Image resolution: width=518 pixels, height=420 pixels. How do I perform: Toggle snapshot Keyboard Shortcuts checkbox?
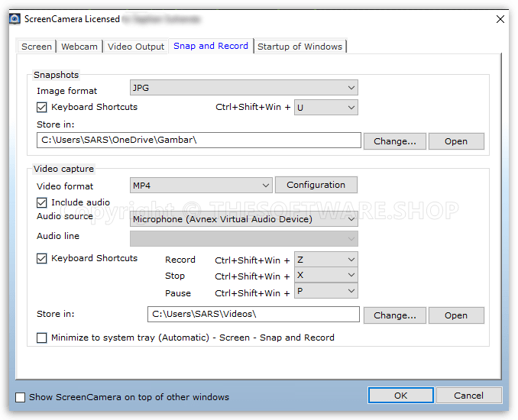pos(41,108)
